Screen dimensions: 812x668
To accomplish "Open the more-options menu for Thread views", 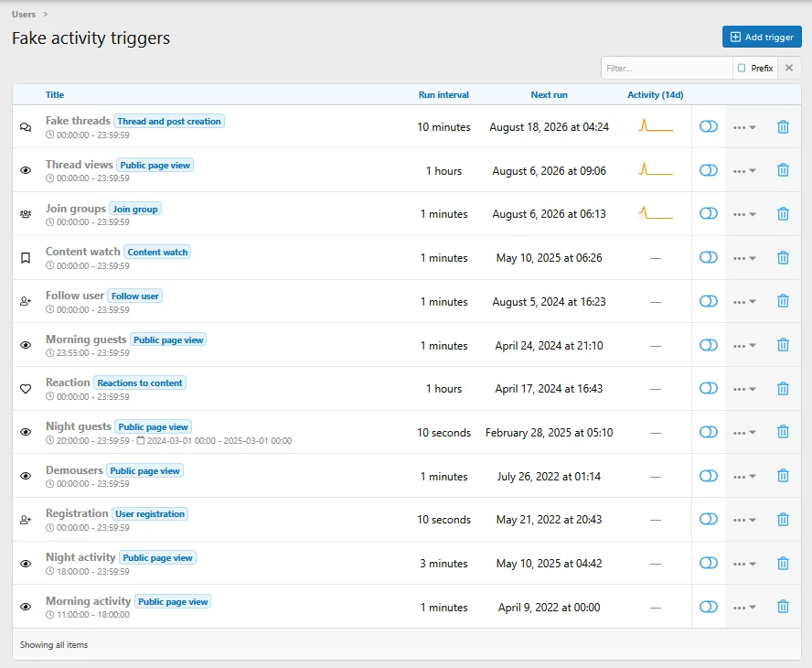I will [744, 171].
